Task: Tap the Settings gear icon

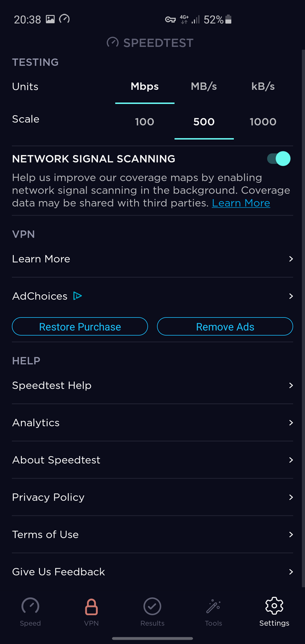Action: (x=274, y=606)
